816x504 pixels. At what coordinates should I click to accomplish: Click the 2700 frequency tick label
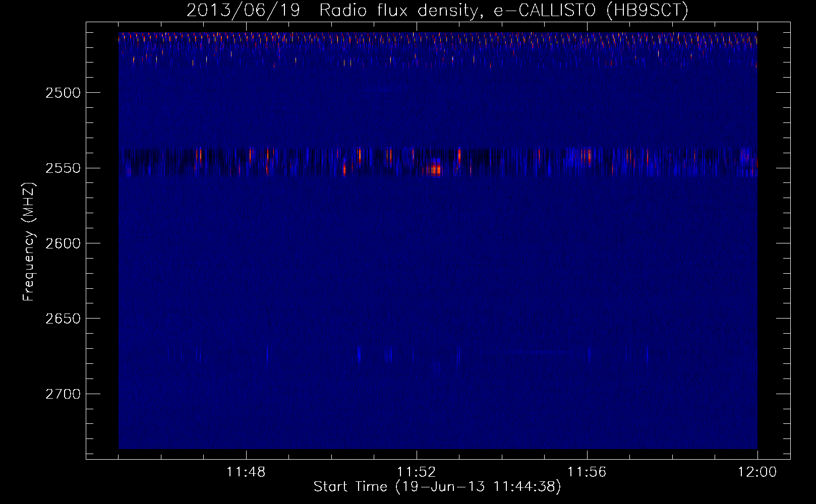[63, 394]
